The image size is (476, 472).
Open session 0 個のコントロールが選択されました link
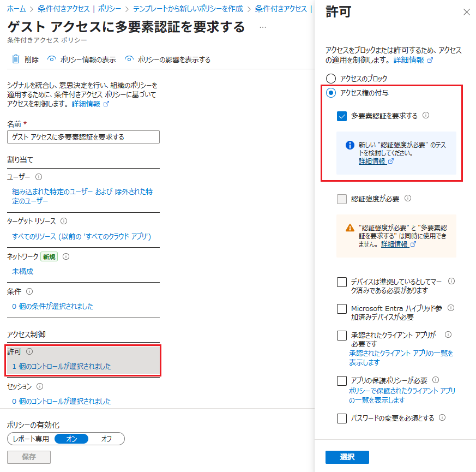pos(61,401)
